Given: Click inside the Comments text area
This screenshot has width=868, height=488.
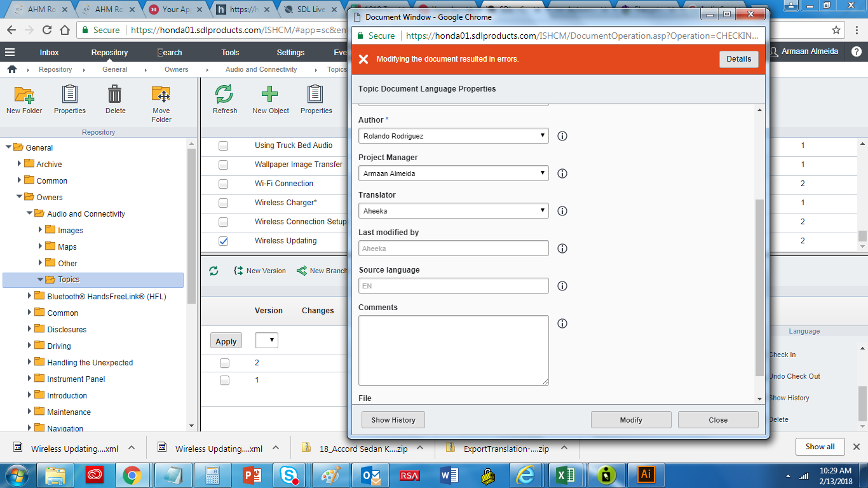Looking at the screenshot, I should pos(453,349).
